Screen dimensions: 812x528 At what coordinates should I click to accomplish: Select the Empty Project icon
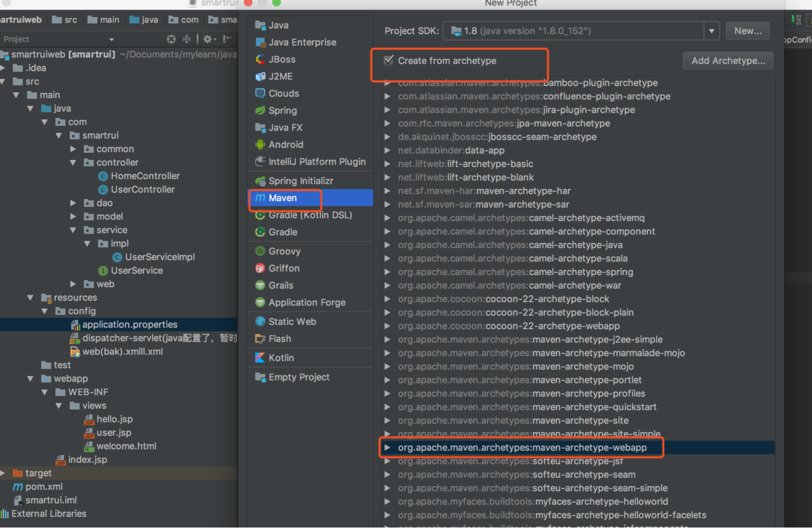[260, 377]
